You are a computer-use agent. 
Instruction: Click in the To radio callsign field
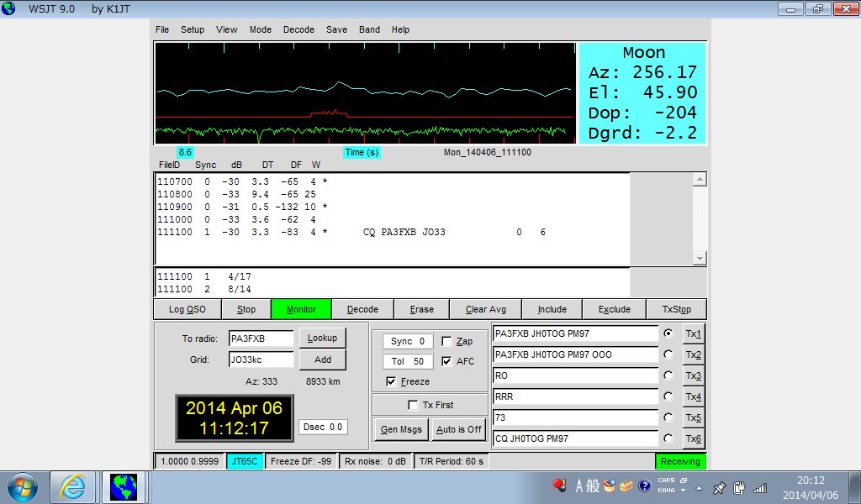(261, 339)
